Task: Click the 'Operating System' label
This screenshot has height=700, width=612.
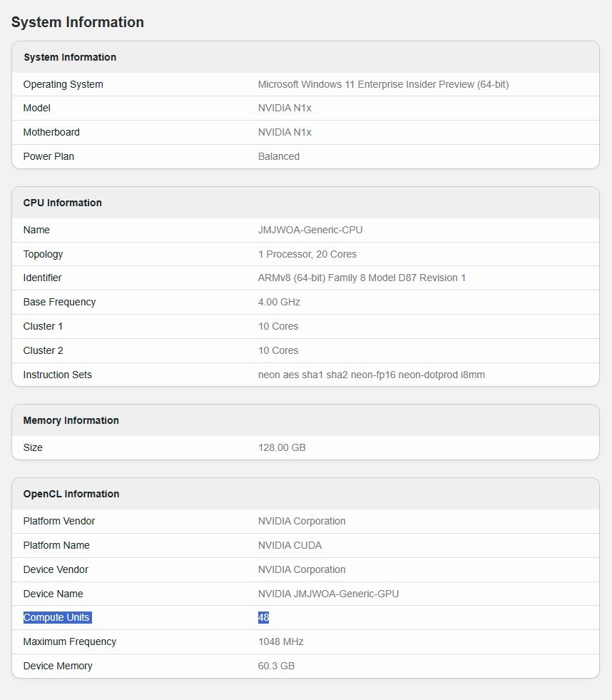Action: coord(63,84)
